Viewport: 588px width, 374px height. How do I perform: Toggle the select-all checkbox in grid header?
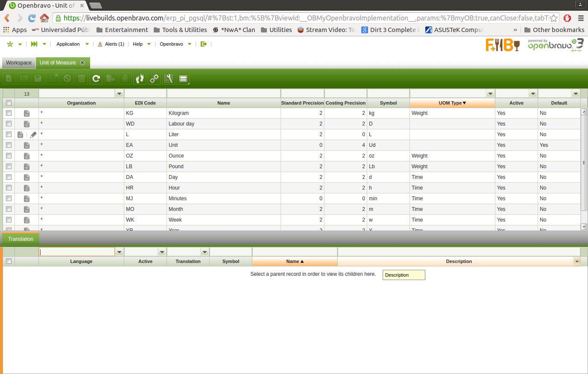[x=9, y=103]
